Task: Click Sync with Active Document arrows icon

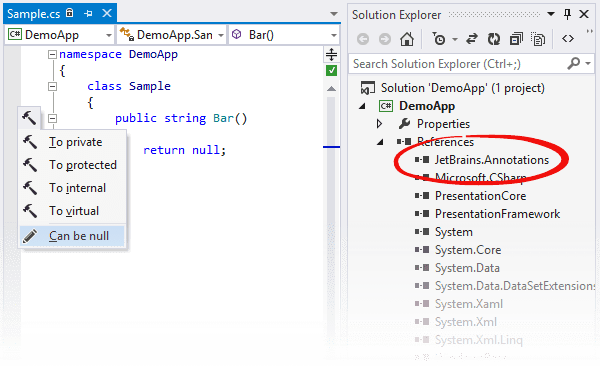Action: 472,39
